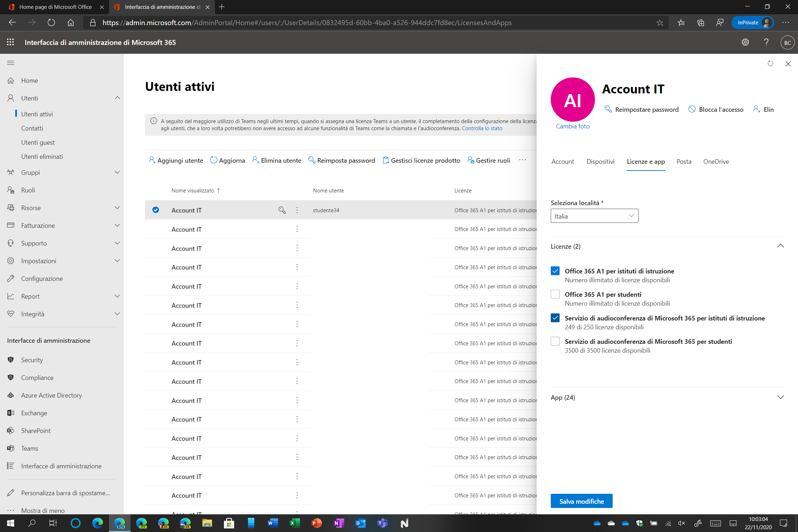Expand the Report navigation group
Image resolution: width=798 pixels, height=532 pixels.
tap(117, 296)
